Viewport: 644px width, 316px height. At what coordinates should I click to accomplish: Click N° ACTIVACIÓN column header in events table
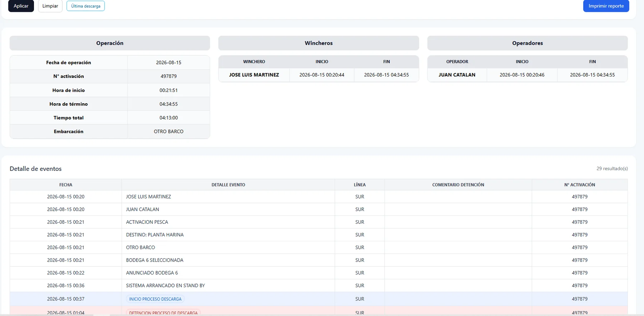[580, 185]
